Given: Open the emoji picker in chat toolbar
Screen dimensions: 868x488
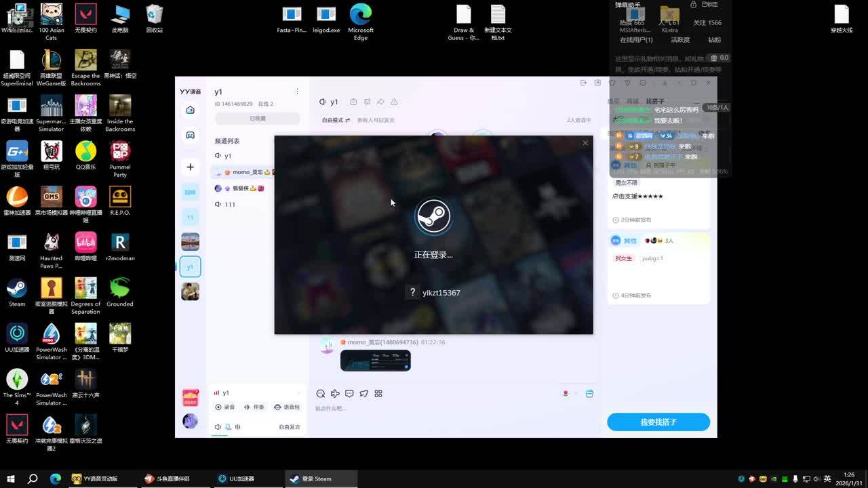Looking at the screenshot, I should (321, 394).
